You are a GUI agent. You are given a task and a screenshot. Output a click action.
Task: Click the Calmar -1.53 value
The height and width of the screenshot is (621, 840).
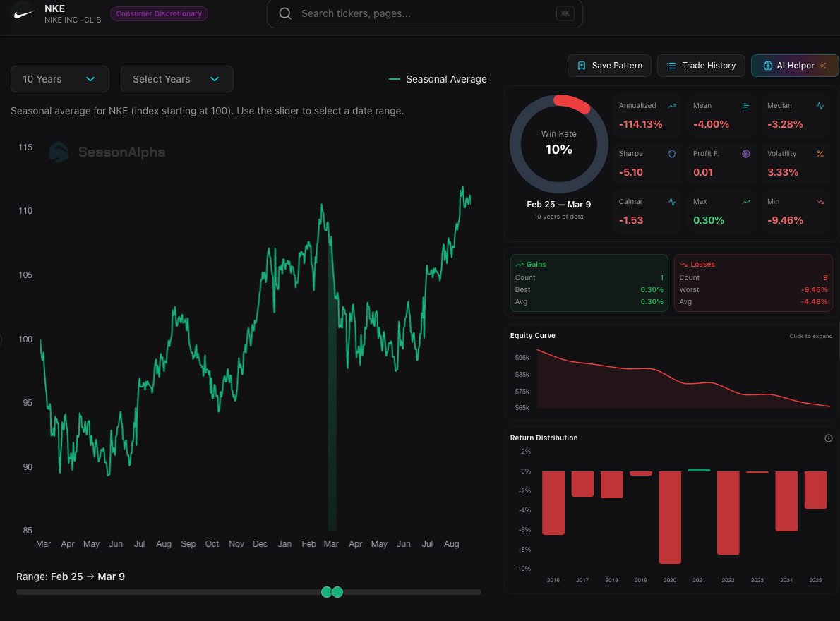[x=630, y=221]
